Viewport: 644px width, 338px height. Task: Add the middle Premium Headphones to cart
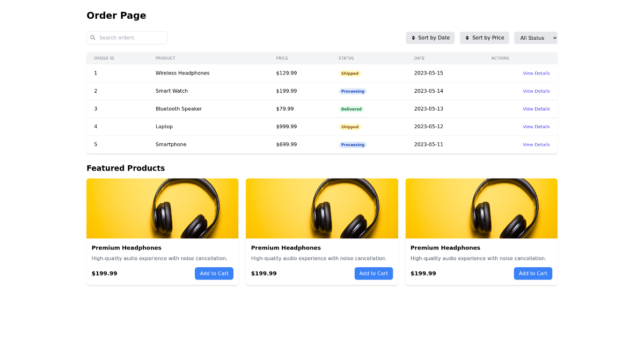[374, 273]
